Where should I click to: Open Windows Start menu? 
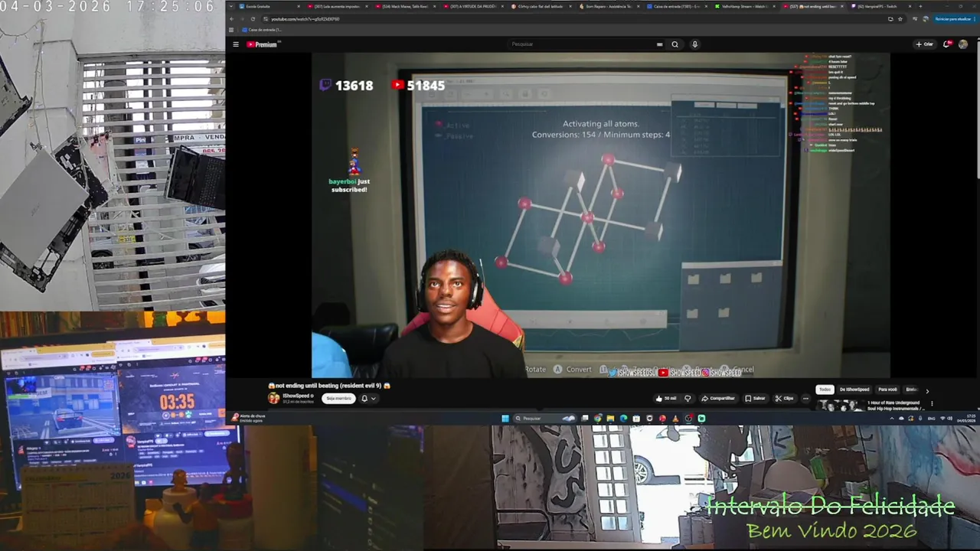click(x=505, y=419)
